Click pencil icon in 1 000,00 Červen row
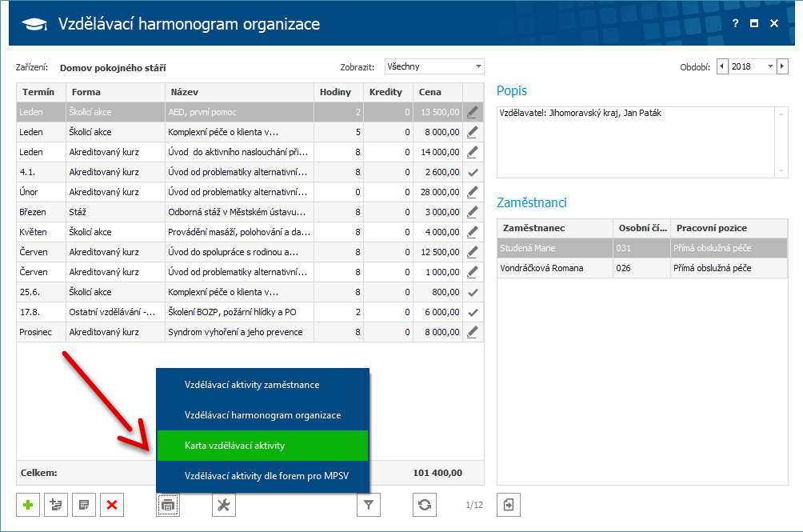Screen dimensions: 803x532 [473, 272]
